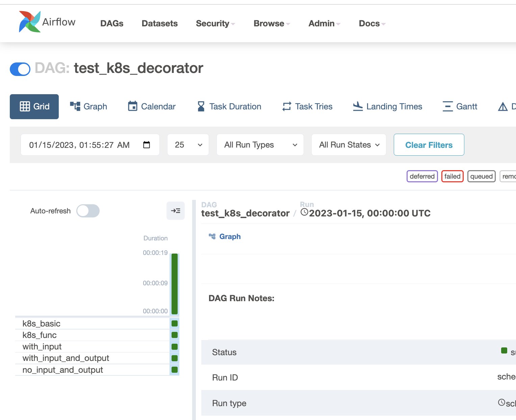
Task: Toggle the test_k8s_decorator DAG pause switch
Action: point(20,69)
